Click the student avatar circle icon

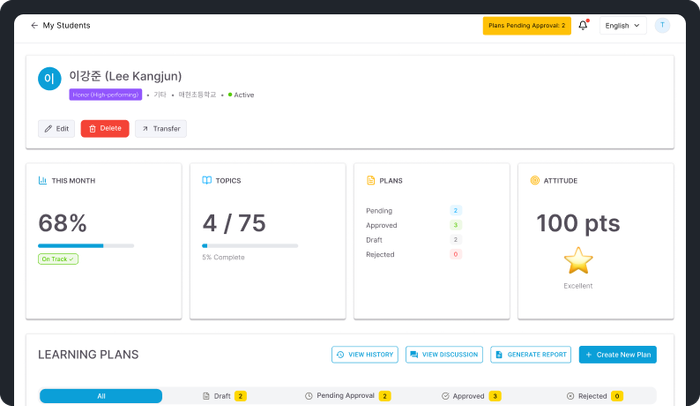point(49,79)
